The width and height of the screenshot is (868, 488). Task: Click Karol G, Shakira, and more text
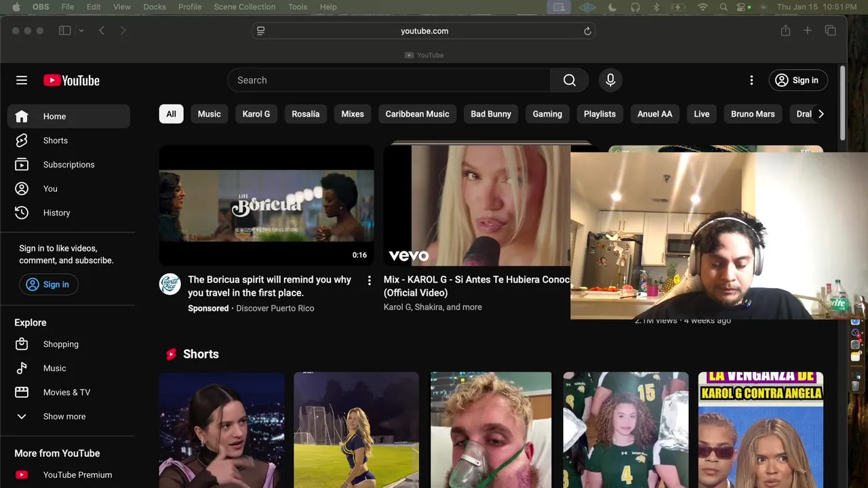(x=433, y=307)
